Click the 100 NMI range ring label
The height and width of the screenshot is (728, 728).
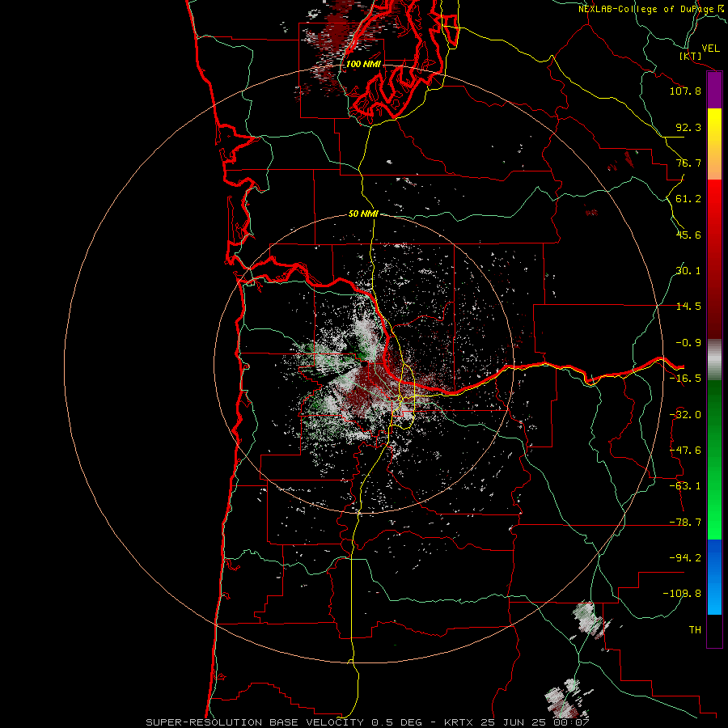tap(363, 64)
